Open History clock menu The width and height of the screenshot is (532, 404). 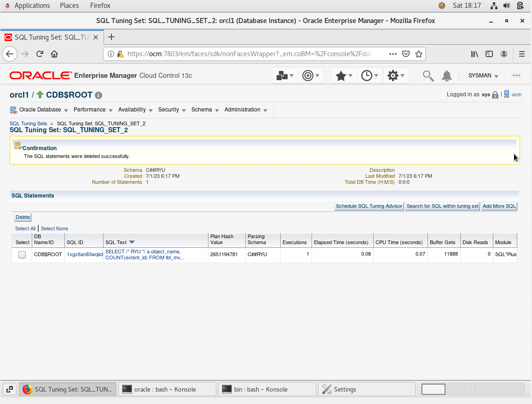click(370, 76)
